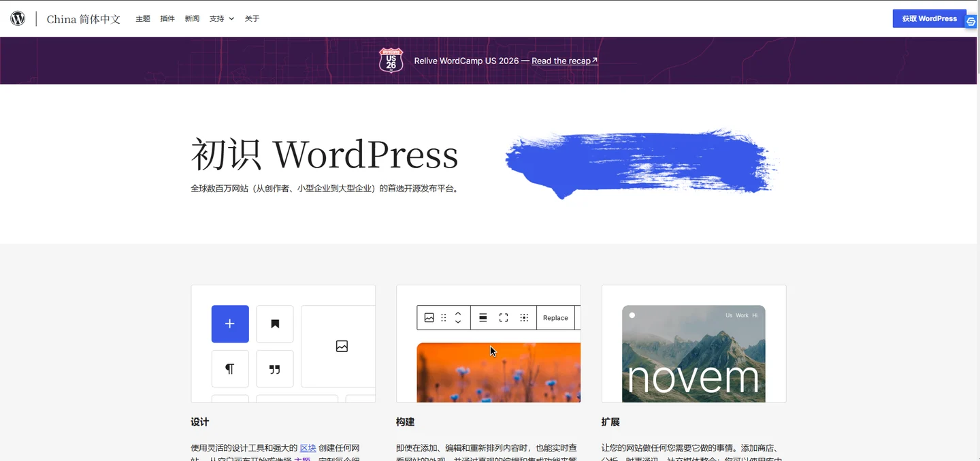Click the WordCamp US 26 badge
The height and width of the screenshot is (461, 980).
pos(391,61)
